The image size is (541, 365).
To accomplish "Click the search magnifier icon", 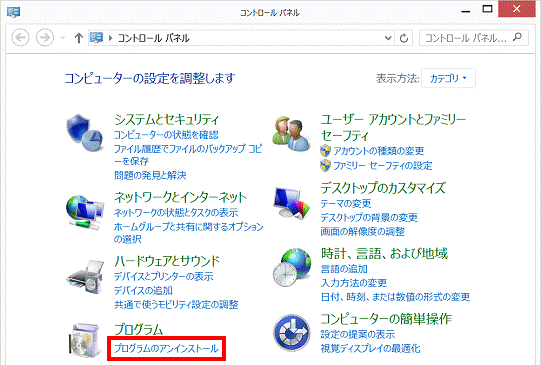I will point(517,37).
